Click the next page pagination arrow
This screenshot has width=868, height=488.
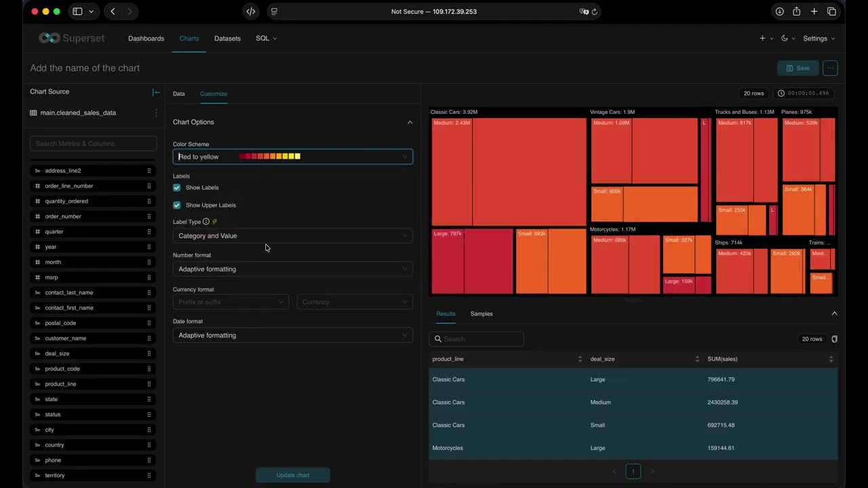[652, 471]
